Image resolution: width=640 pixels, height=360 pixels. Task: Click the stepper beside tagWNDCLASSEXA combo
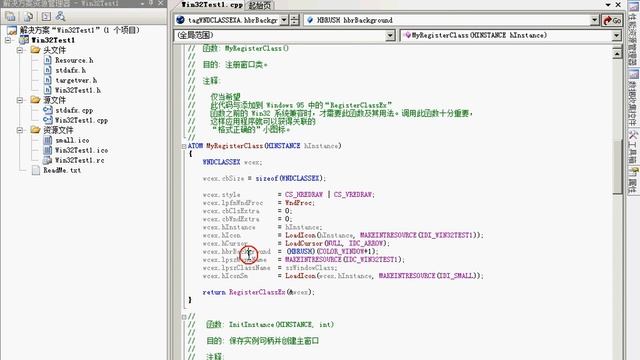pyautogui.click(x=295, y=20)
